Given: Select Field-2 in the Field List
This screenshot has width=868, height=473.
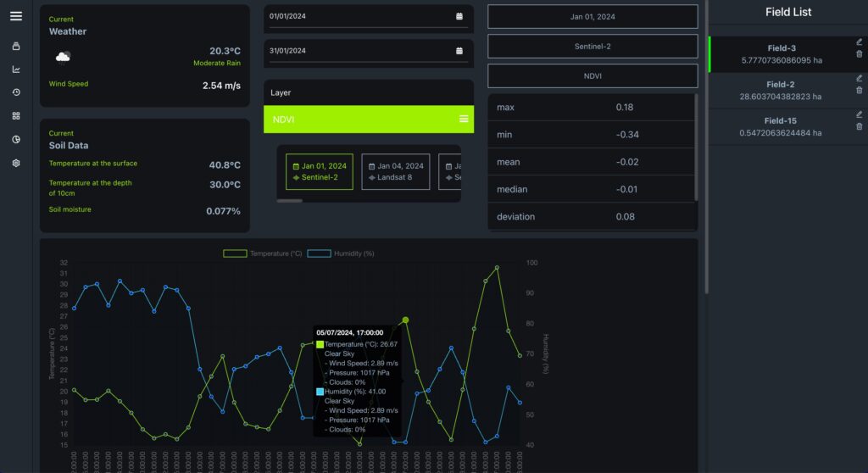Looking at the screenshot, I should (780, 90).
